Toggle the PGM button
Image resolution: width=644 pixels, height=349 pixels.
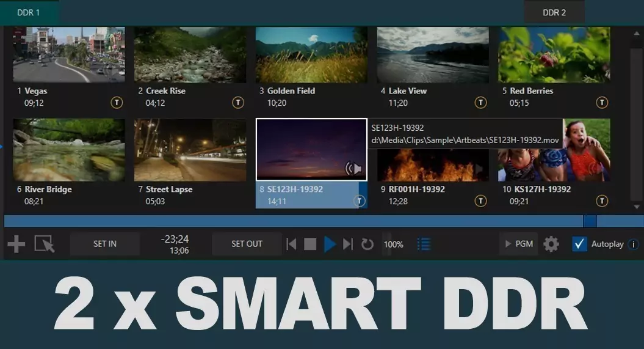519,244
